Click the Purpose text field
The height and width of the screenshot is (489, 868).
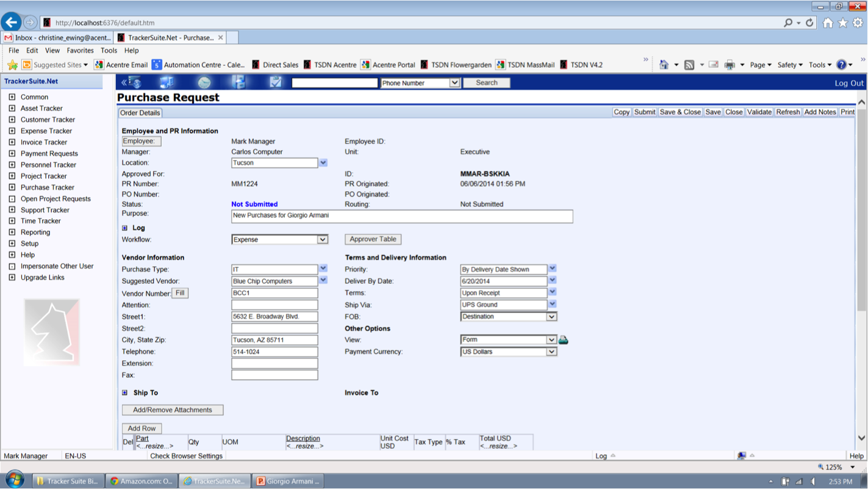tap(402, 216)
